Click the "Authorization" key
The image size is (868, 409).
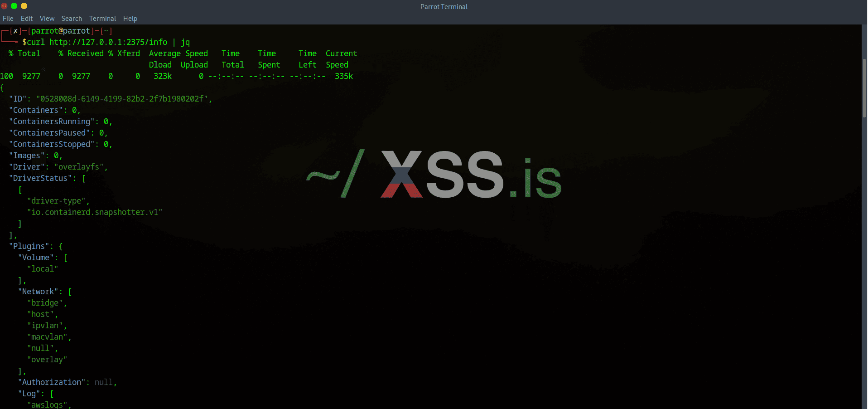(52, 382)
